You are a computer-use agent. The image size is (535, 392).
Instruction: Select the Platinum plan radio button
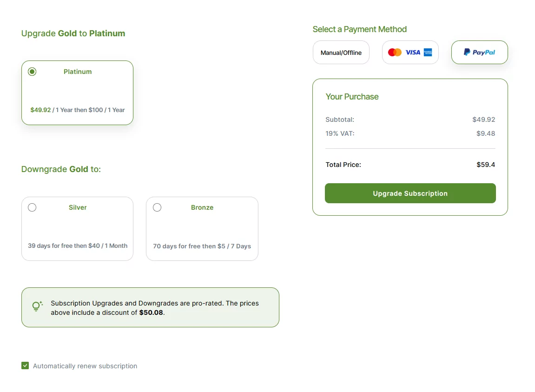coord(32,72)
